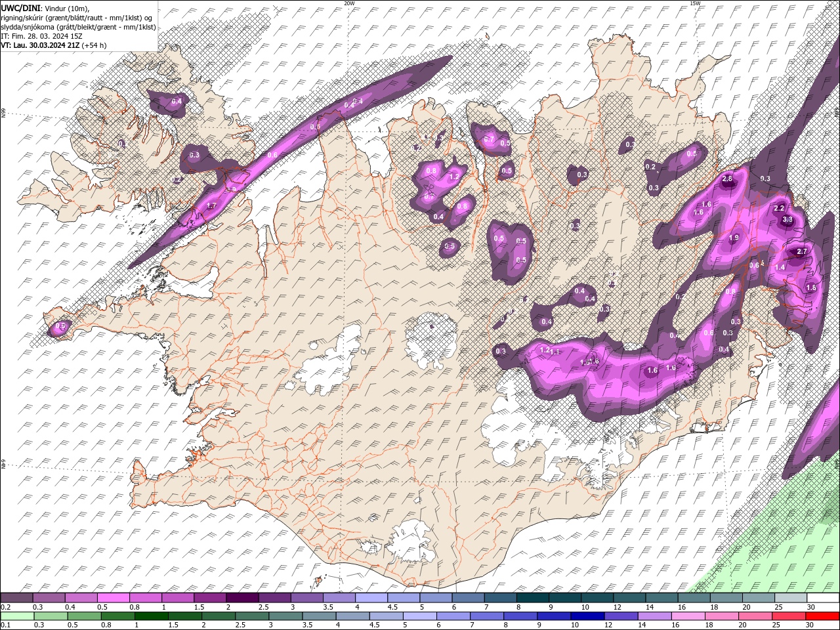Click the '1.4' precipitation value on the map
840x630 pixels.
[x=780, y=268]
